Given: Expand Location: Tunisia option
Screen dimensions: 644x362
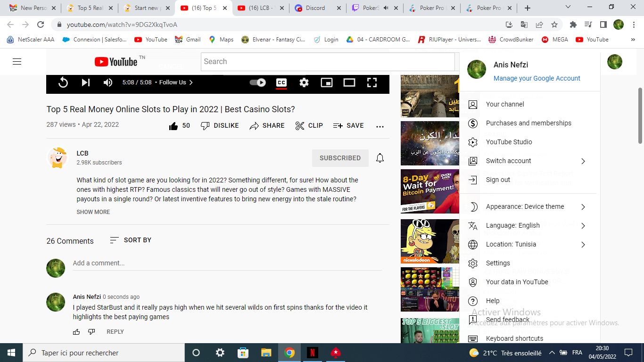Looking at the screenshot, I should click(530, 244).
